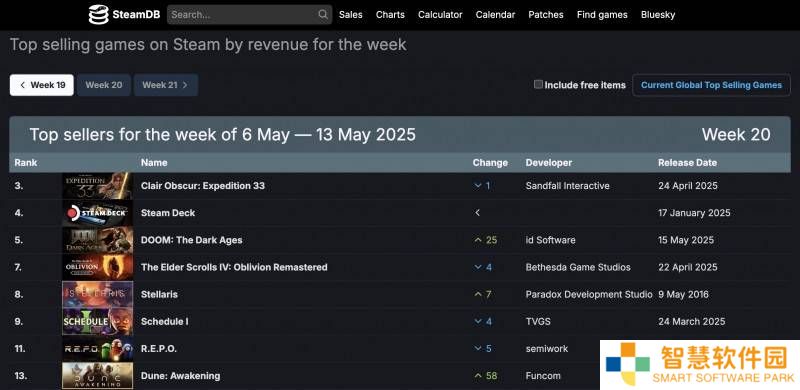The height and width of the screenshot is (390, 800).
Task: Toggle Include free items checkbox
Action: 538,85
